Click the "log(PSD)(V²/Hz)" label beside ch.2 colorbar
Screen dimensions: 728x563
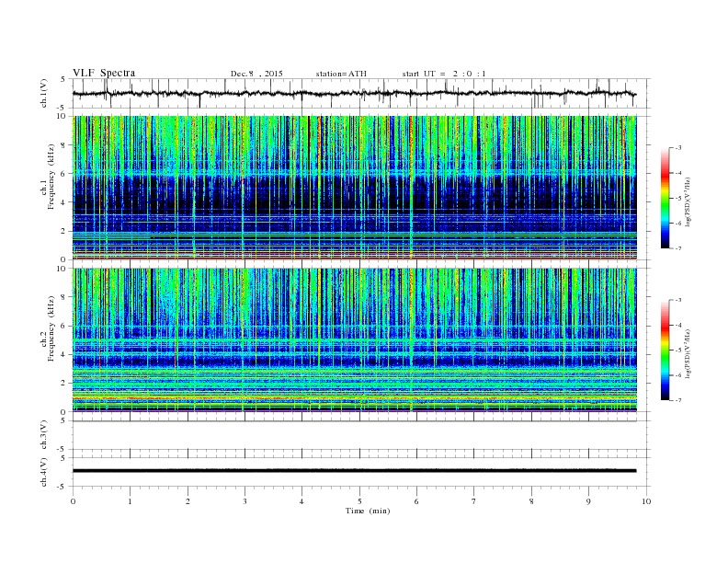688,353
